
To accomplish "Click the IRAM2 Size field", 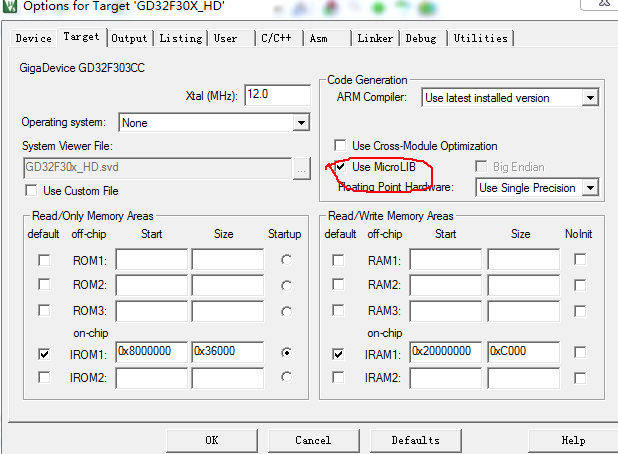I will coord(523,378).
